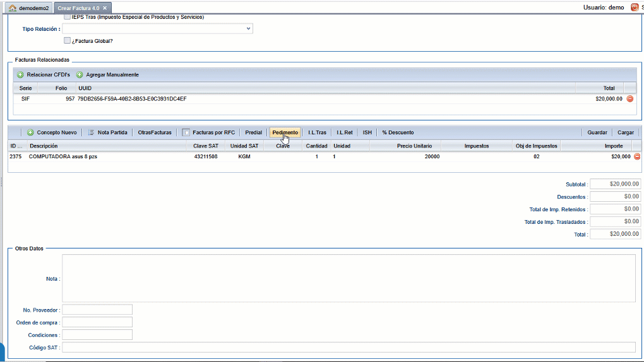
Task: Click the Pedimento toolbar button
Action: coord(285,132)
